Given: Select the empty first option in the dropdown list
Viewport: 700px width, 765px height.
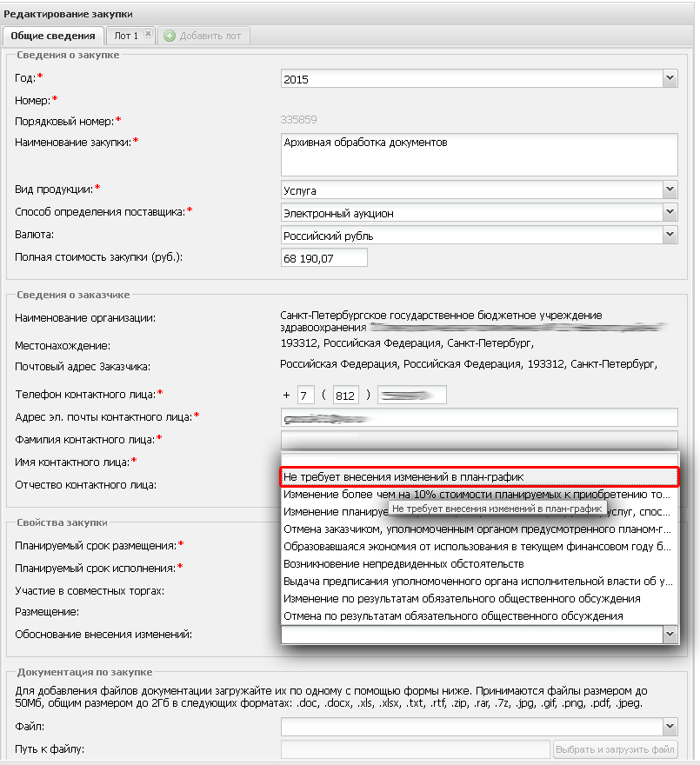Looking at the screenshot, I should [479, 460].
